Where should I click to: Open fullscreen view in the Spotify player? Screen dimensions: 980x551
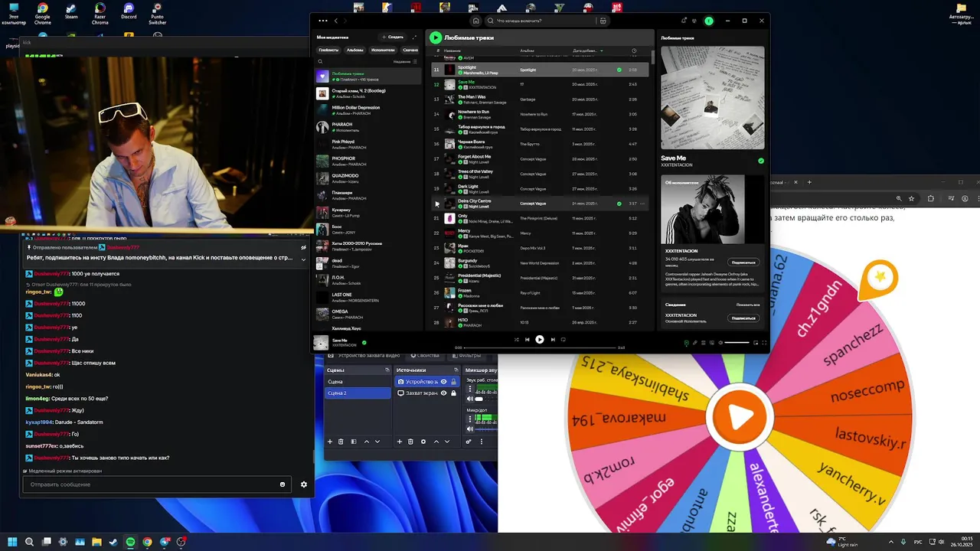pyautogui.click(x=764, y=343)
